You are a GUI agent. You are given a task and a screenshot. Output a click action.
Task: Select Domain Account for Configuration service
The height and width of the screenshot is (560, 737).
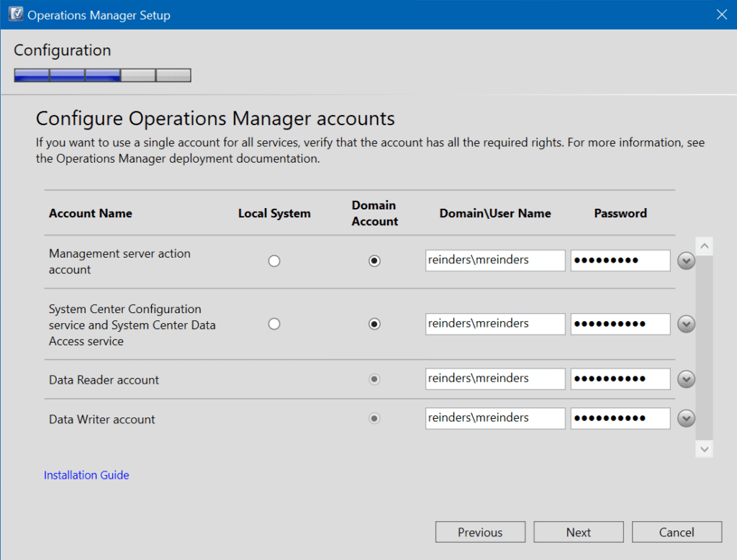pyautogui.click(x=374, y=324)
